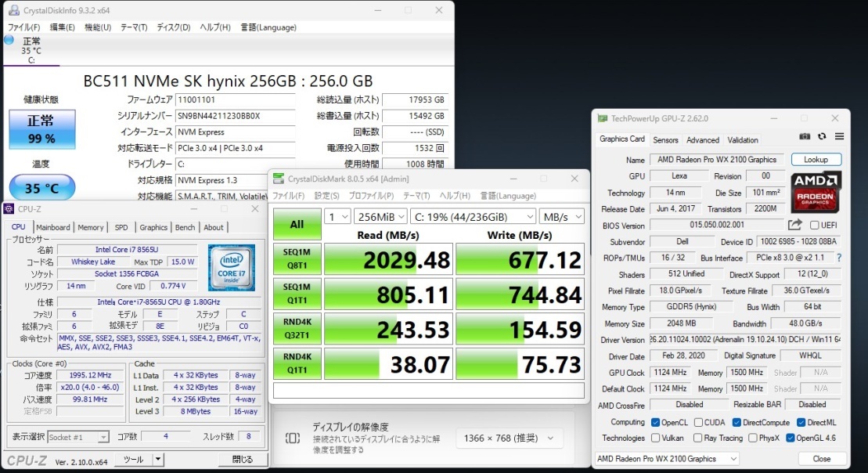Screen dimensions: 868x473
Task: Click the GPU-Z refresh icon
Action: coord(822,136)
